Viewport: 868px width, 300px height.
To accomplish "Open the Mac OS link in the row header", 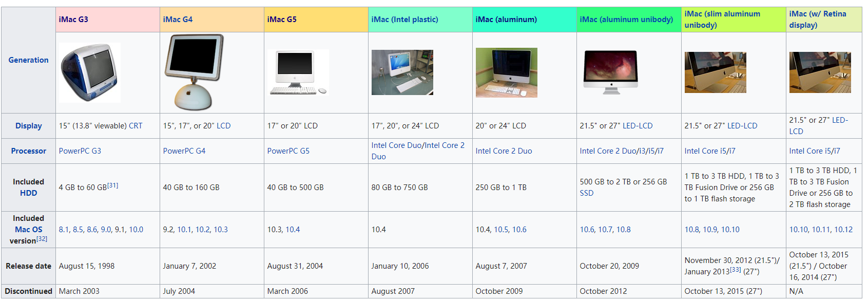I will (x=29, y=230).
